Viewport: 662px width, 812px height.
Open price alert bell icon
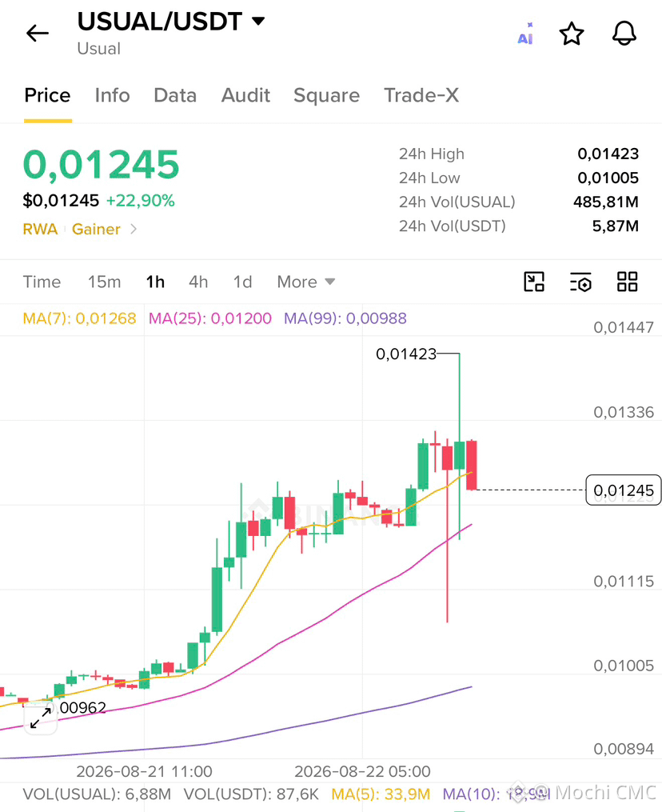pos(624,34)
